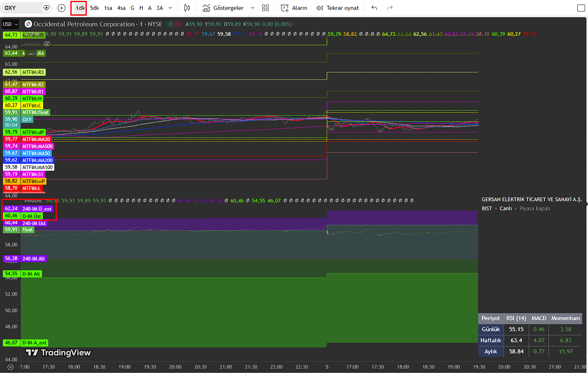Image resolution: width=588 pixels, height=374 pixels.
Task: Open chart settings gear on time axis
Action: click(x=10, y=367)
